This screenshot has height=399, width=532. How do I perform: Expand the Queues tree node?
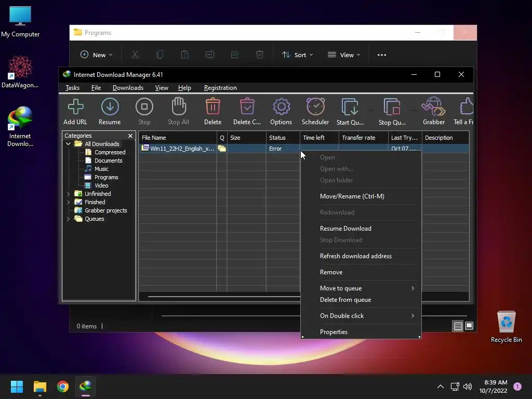68,219
